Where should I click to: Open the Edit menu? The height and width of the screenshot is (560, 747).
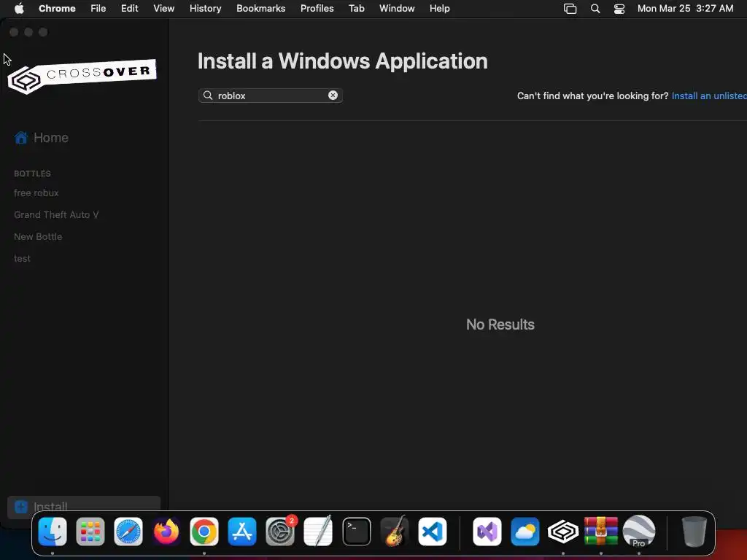pos(130,8)
